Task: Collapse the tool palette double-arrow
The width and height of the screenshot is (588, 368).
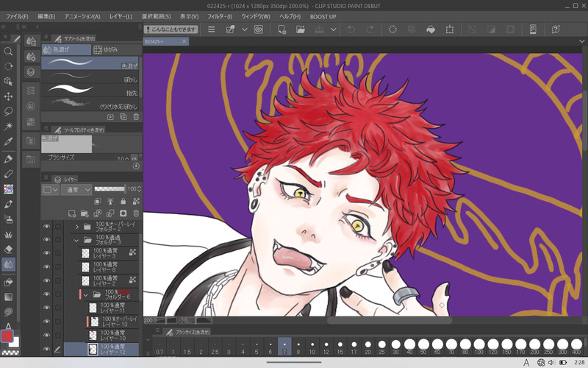Action: pos(4,26)
